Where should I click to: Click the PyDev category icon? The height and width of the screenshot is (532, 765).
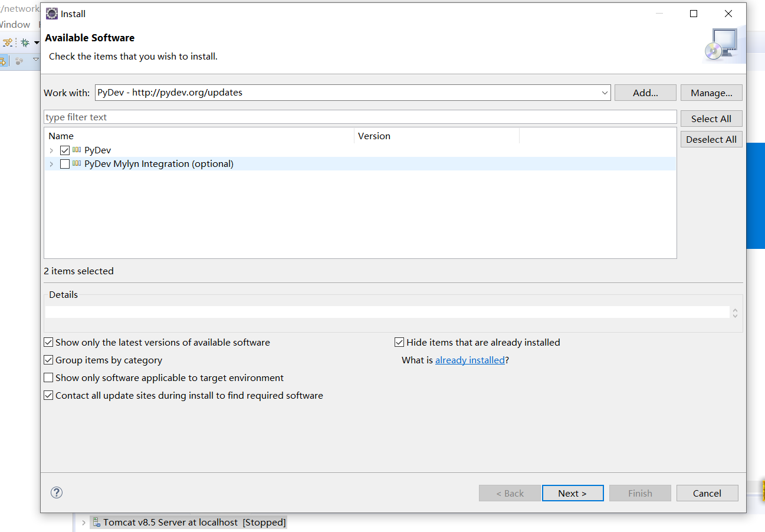[x=77, y=150]
